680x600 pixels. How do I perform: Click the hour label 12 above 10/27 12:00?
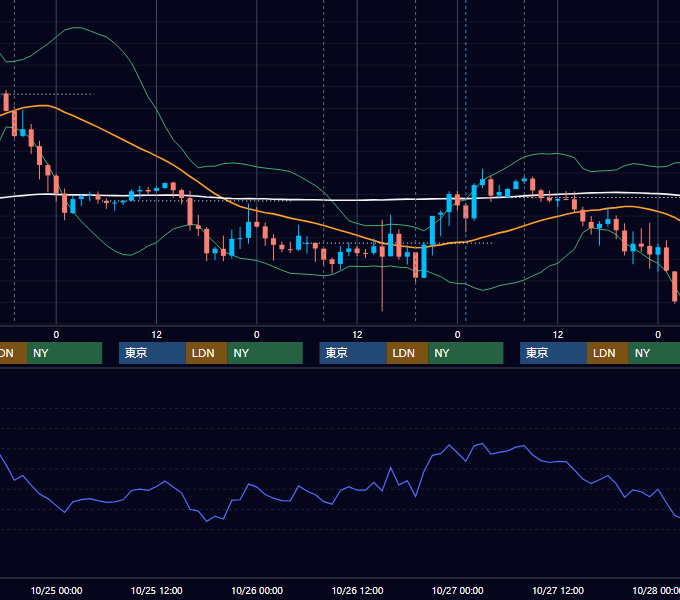558,335
